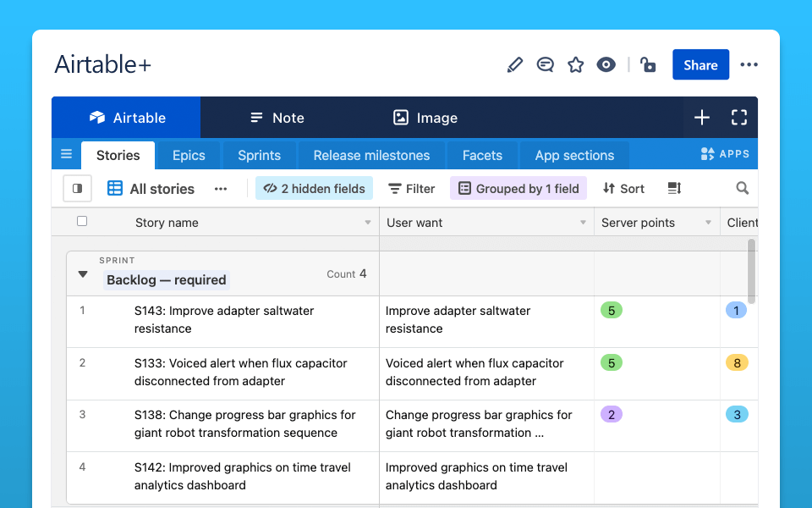Open the Note tab at the top
This screenshot has width=812, height=508.
point(277,117)
